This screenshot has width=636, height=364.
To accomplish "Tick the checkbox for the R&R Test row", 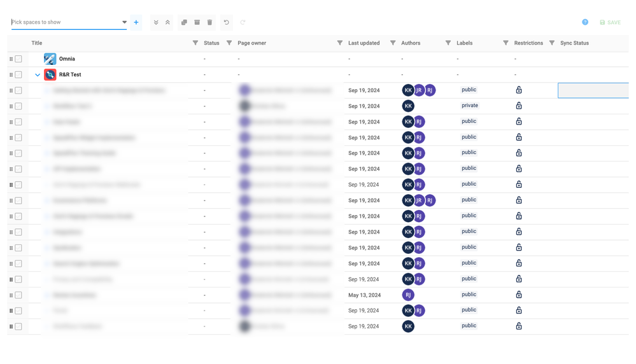I will click(18, 75).
